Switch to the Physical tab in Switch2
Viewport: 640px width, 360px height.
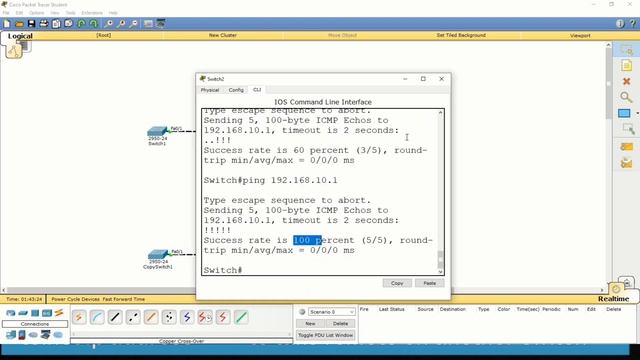coord(210,90)
